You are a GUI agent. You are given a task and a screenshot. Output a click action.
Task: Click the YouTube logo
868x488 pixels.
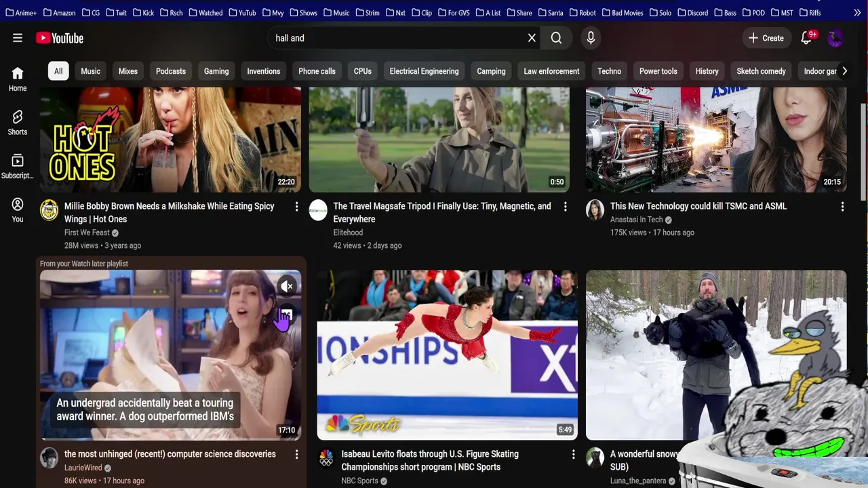60,38
